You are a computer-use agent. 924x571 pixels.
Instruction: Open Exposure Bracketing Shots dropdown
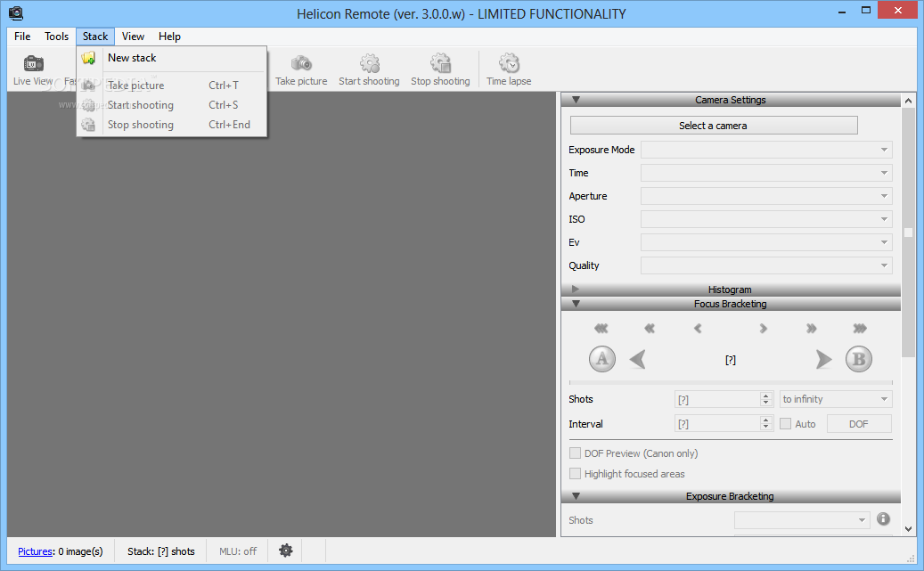[802, 519]
